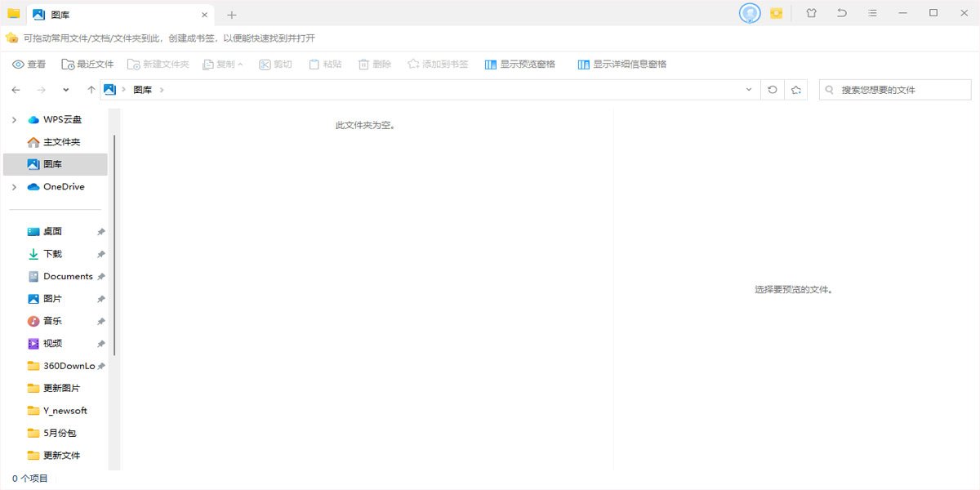This screenshot has width=980, height=490.
Task: Open a new tab with plus button
Action: click(232, 15)
